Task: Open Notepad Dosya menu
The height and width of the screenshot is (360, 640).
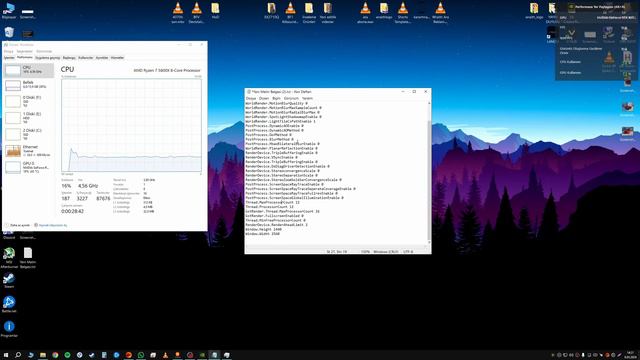Action: 251,98
